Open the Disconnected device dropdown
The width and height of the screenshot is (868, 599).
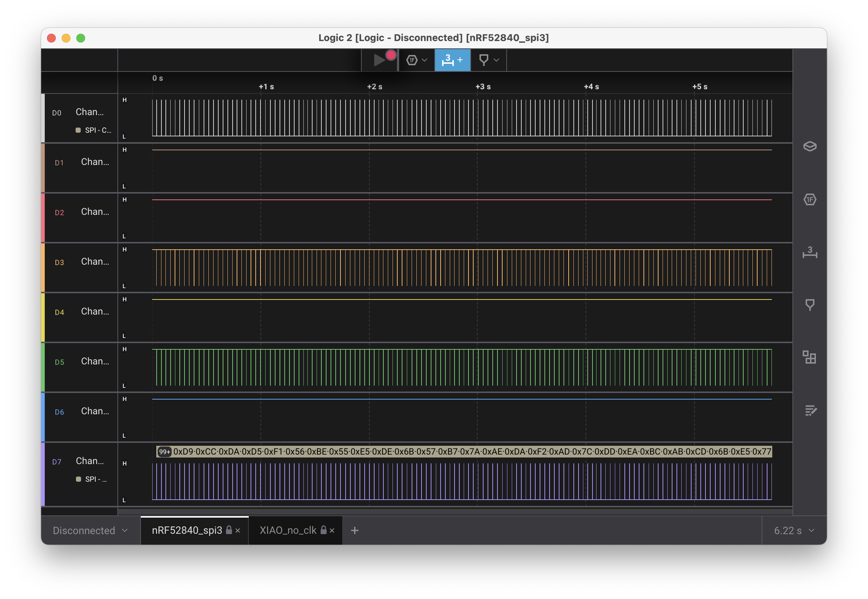click(90, 530)
